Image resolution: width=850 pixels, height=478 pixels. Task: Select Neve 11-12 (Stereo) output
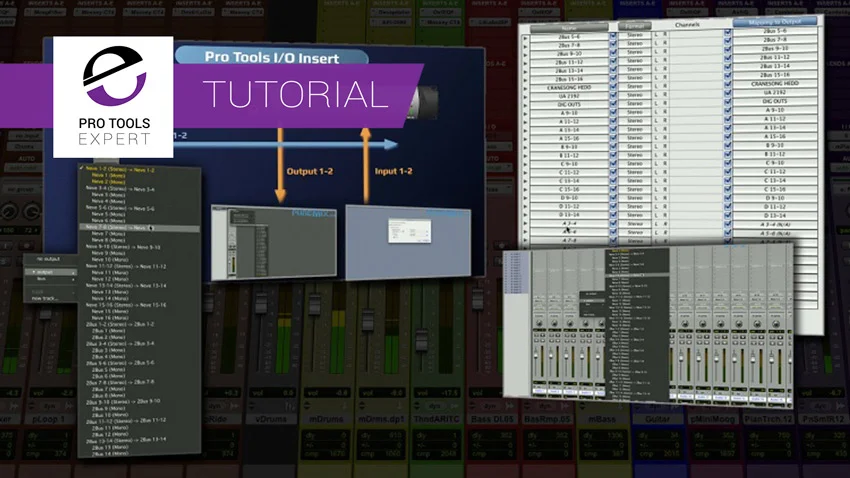click(126, 267)
